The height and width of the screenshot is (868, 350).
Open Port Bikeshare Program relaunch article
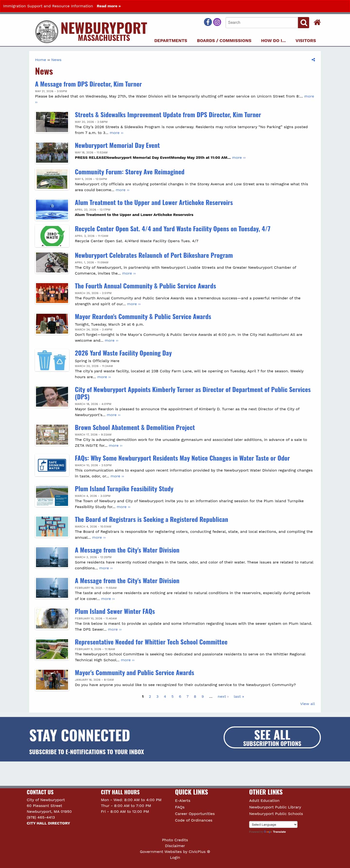[x=154, y=255]
